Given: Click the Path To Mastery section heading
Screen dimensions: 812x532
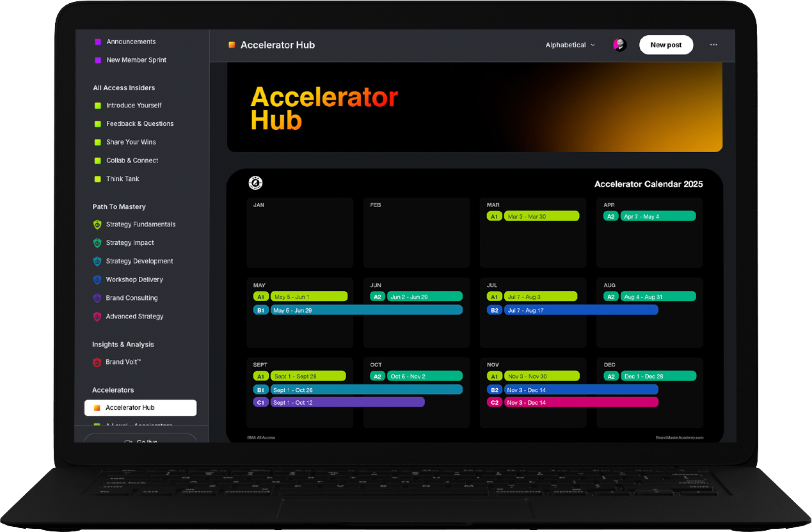Looking at the screenshot, I should click(119, 207).
